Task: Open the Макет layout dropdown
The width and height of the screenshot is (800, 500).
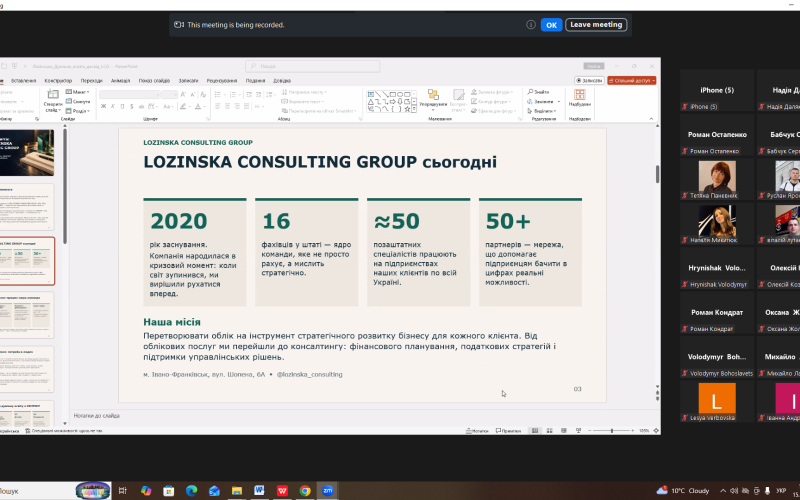Action: [x=78, y=92]
